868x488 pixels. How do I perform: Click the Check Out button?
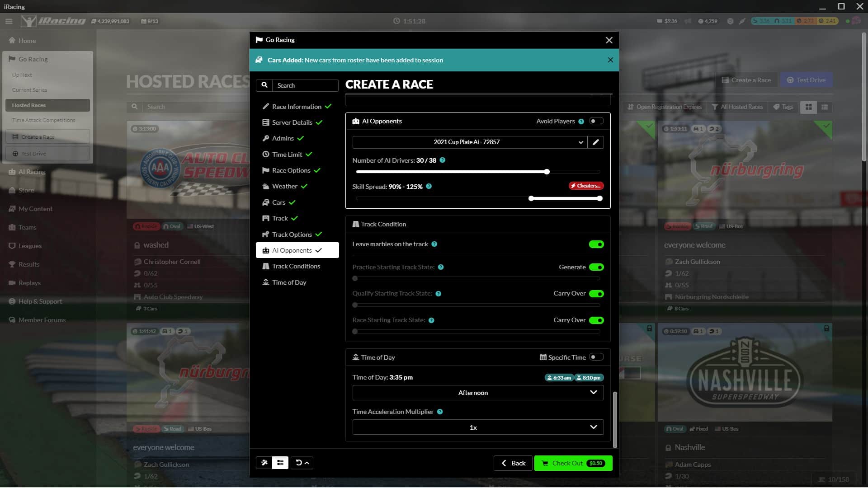pos(573,463)
